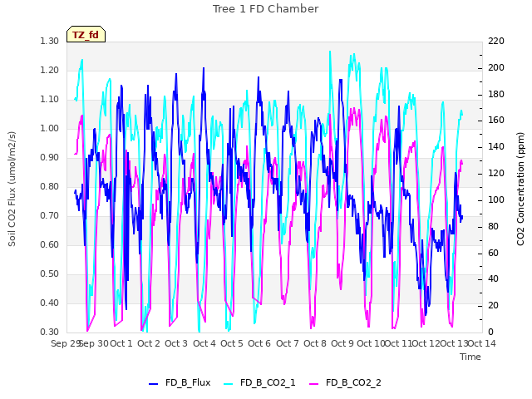The image size is (532, 399).
Task: Click the 160 right axis value
Action: pos(496,121)
